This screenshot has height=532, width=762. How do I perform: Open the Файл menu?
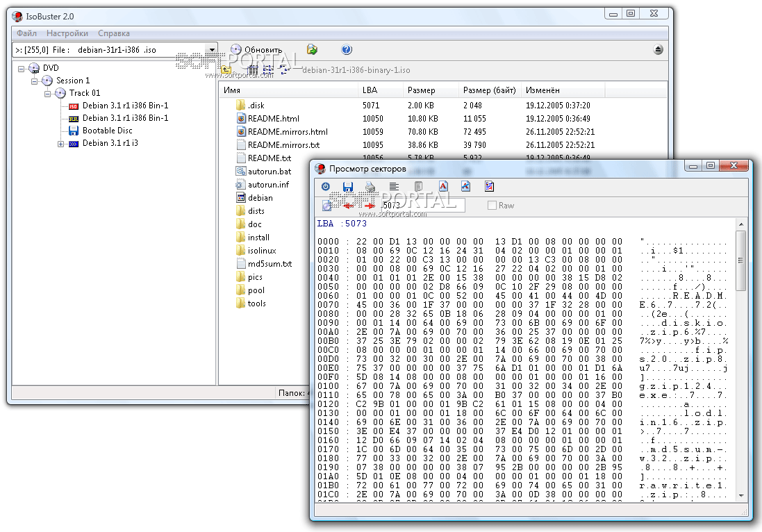click(26, 33)
